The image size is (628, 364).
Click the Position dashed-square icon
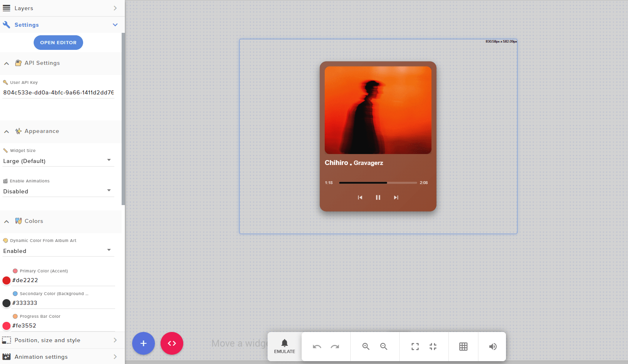(x=6, y=340)
